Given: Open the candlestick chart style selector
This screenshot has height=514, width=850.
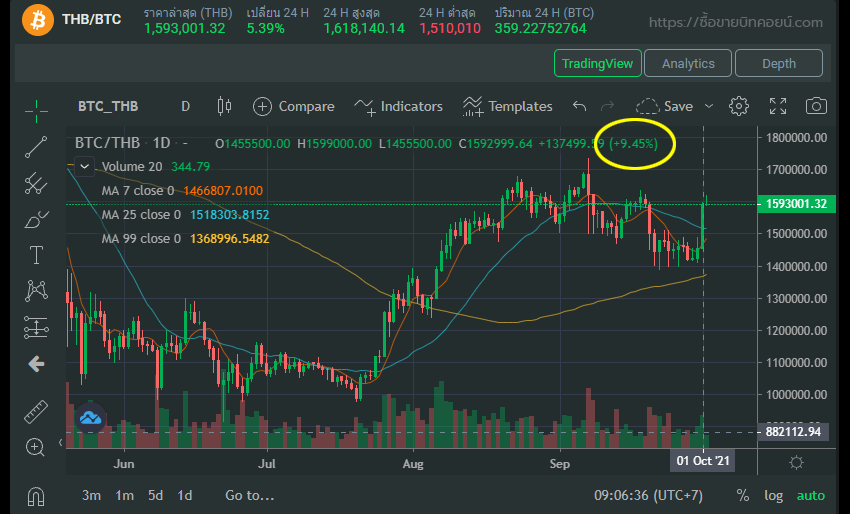Looking at the screenshot, I should click(x=224, y=106).
